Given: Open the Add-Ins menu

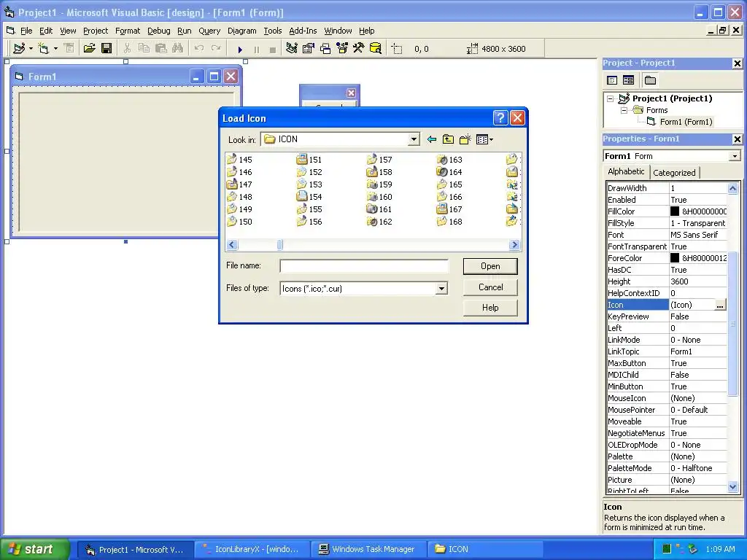Looking at the screenshot, I should click(x=303, y=31).
